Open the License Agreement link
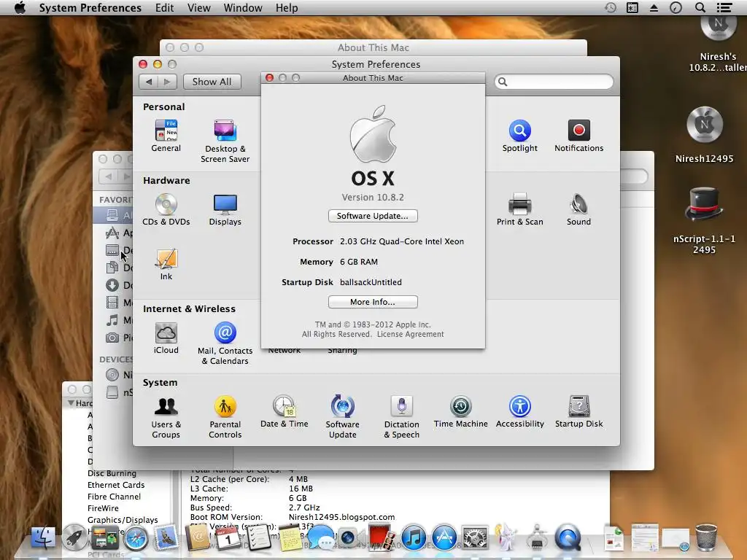 pos(410,334)
